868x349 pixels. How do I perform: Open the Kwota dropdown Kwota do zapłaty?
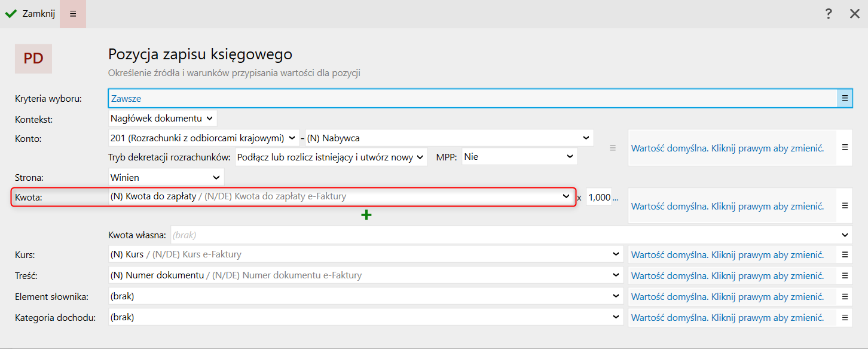pyautogui.click(x=341, y=196)
